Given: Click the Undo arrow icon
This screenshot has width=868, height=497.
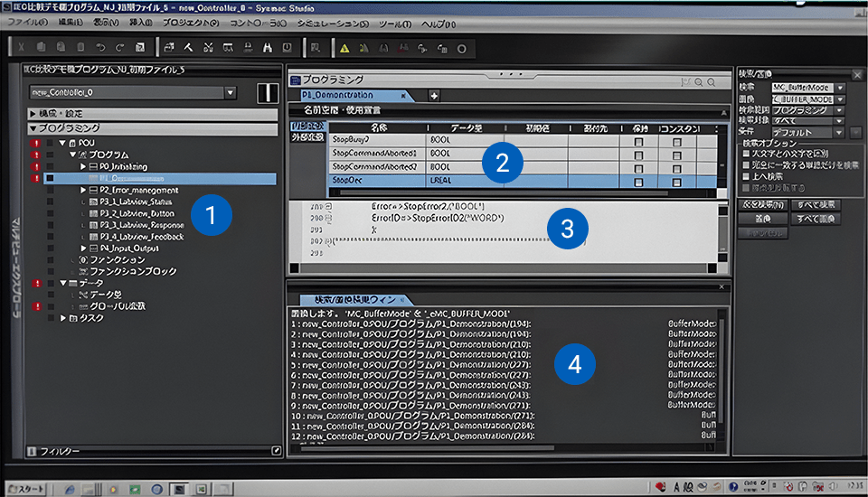Looking at the screenshot, I should tap(100, 48).
